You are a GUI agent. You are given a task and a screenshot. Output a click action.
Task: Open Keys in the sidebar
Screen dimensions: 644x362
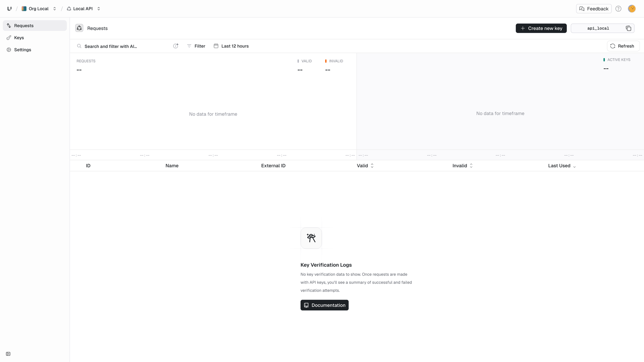[x=35, y=38]
